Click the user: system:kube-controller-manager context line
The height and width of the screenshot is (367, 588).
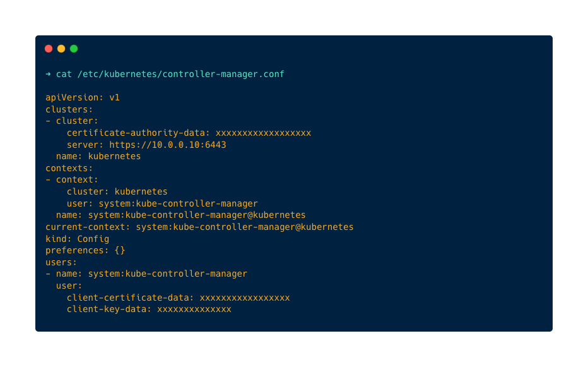point(162,203)
